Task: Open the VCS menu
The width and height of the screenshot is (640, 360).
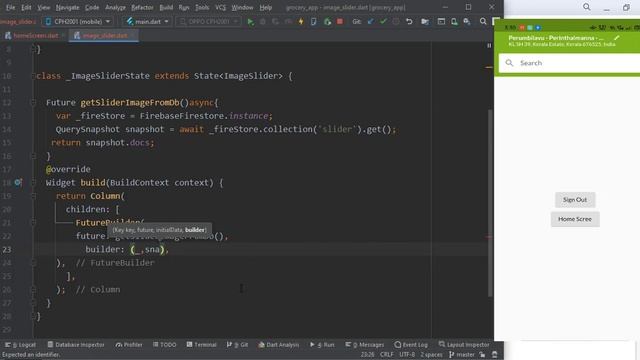Action: [x=220, y=7]
